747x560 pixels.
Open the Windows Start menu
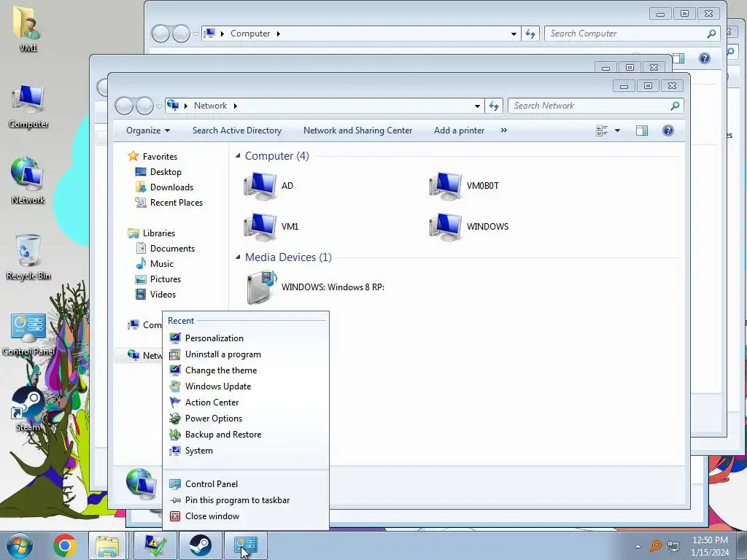coord(20,545)
